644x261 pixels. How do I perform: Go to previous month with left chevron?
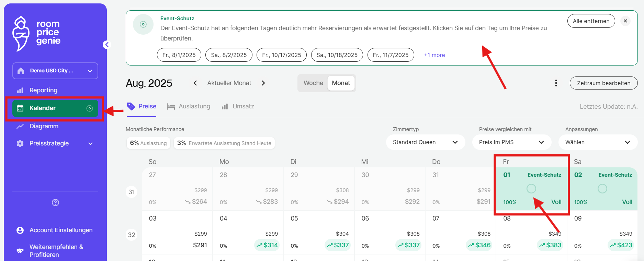point(195,83)
